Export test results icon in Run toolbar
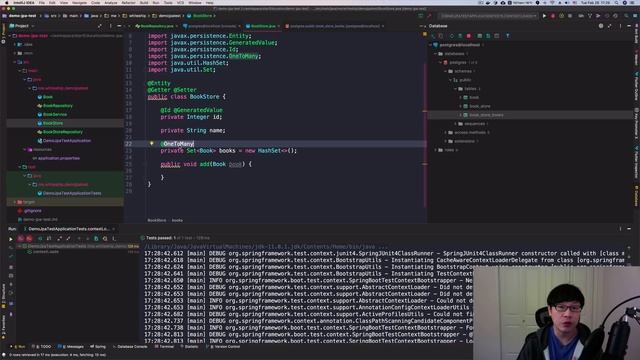Viewport: 640px width, 360px height. (x=96, y=238)
